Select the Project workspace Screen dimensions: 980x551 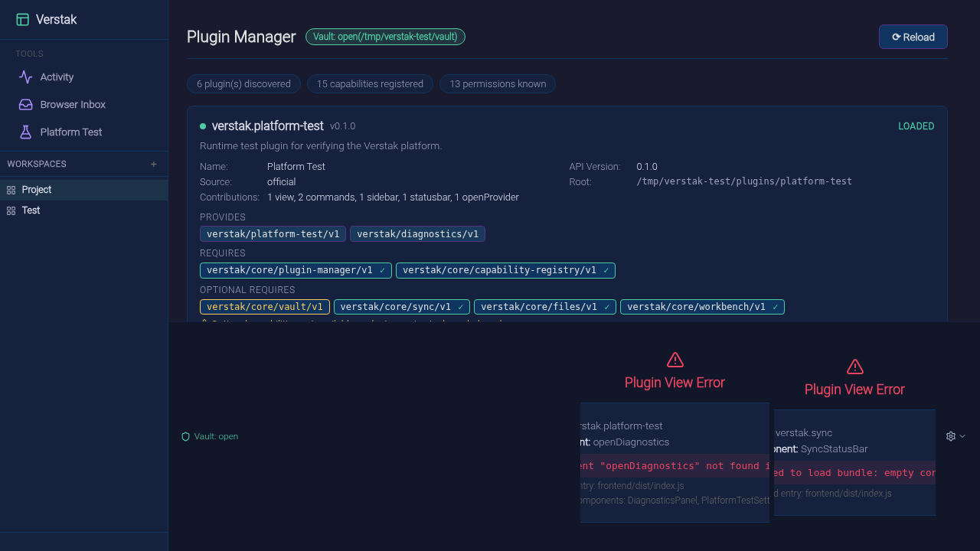click(x=84, y=190)
